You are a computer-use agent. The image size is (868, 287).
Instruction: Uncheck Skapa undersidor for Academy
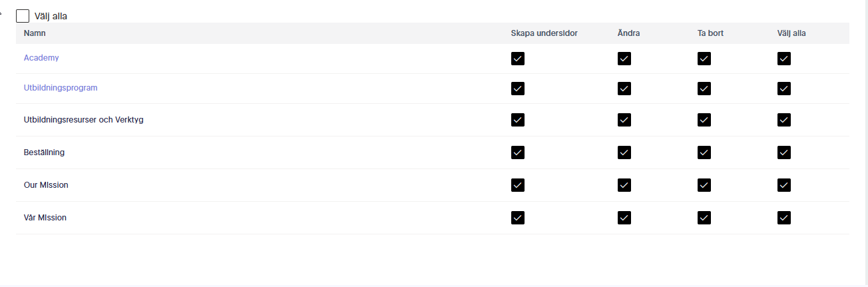click(518, 59)
